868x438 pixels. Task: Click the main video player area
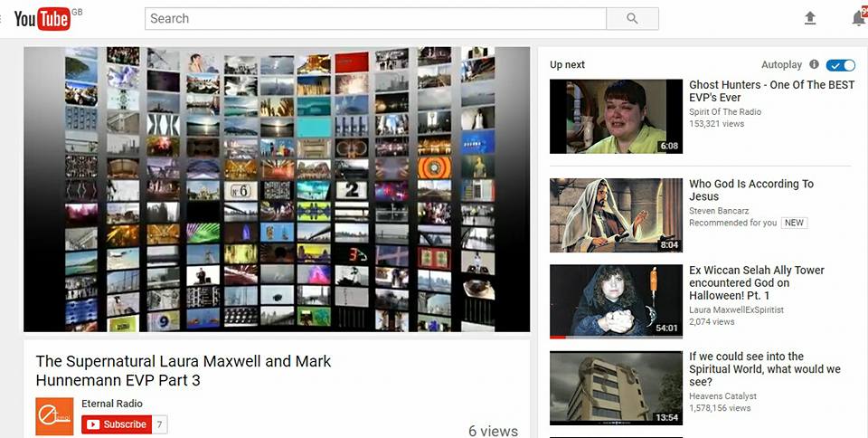click(277, 189)
